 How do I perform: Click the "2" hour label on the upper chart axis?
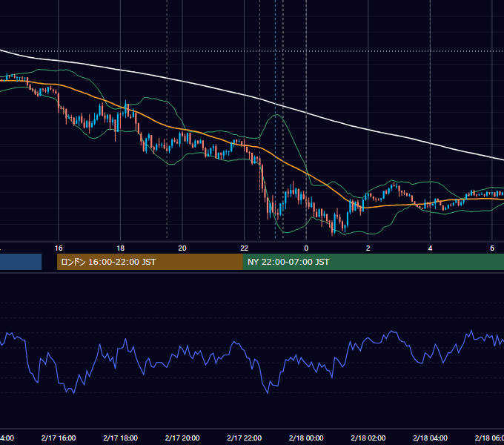coord(368,248)
